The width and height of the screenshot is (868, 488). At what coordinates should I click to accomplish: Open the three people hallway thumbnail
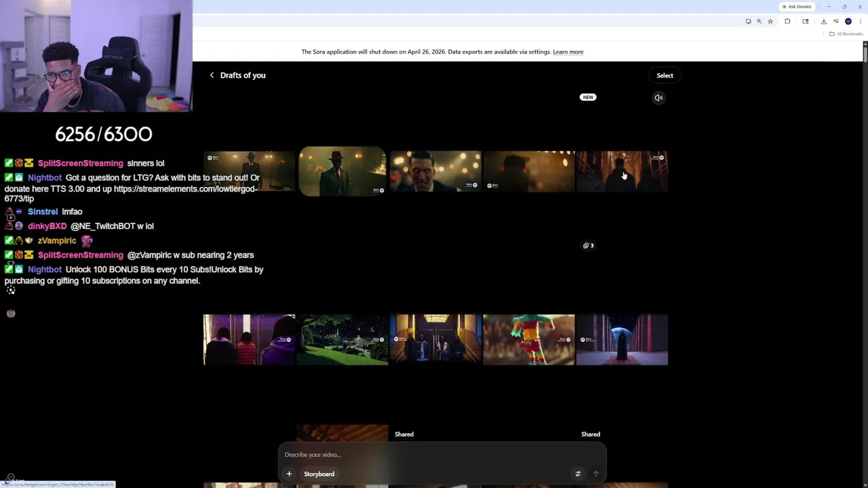(250, 340)
